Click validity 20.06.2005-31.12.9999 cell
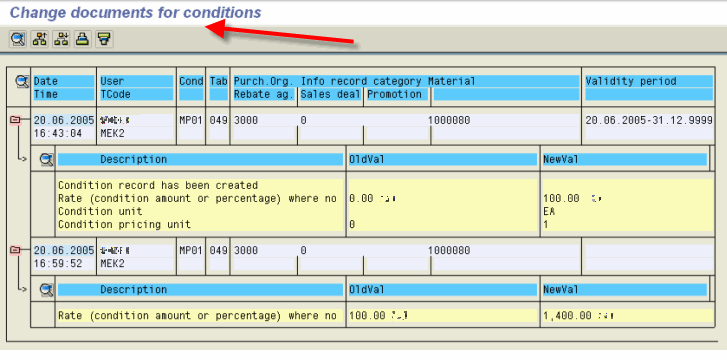Image resolution: width=727 pixels, height=360 pixels. 649,121
